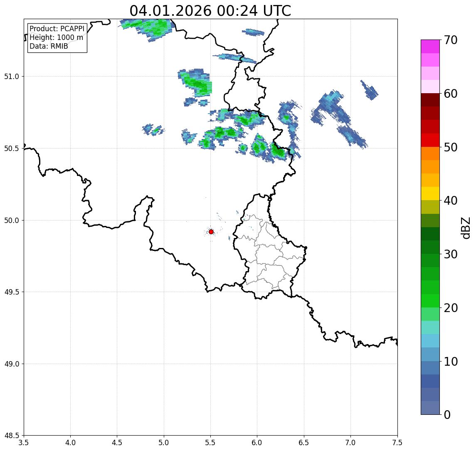The image size is (476, 451).
Task: Click longitude axis label 6.0
Action: (257, 443)
